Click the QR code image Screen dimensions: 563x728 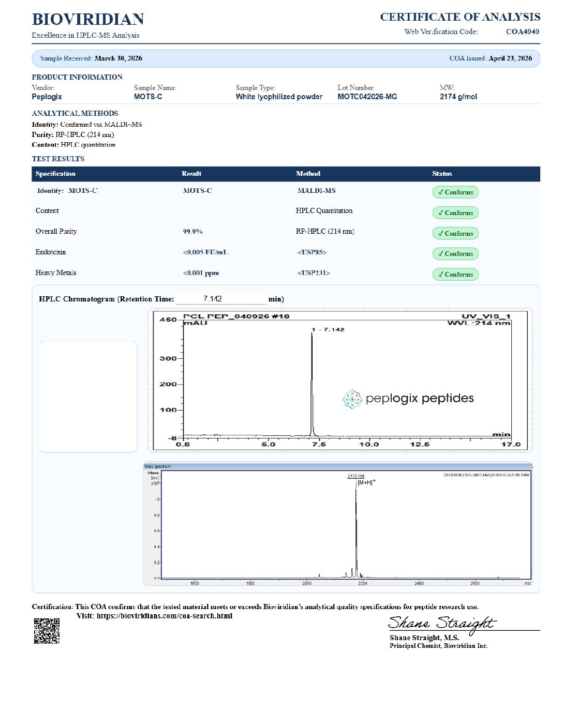(47, 631)
